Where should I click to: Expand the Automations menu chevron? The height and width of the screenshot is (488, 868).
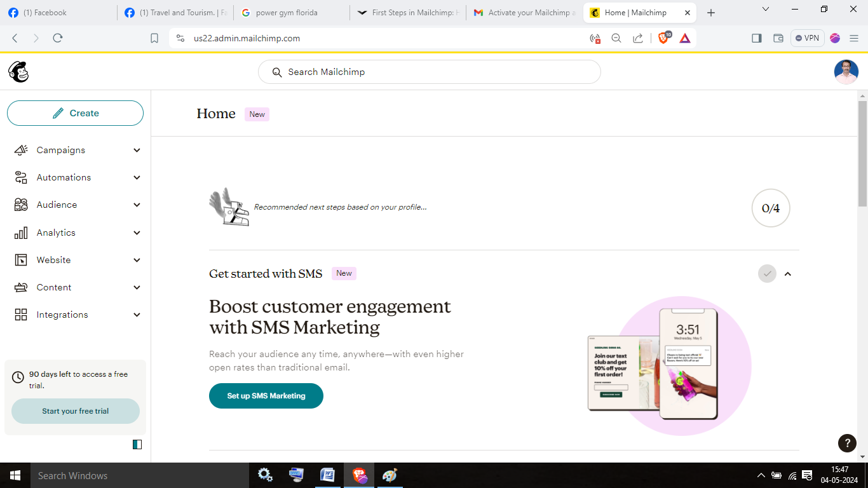tap(137, 177)
